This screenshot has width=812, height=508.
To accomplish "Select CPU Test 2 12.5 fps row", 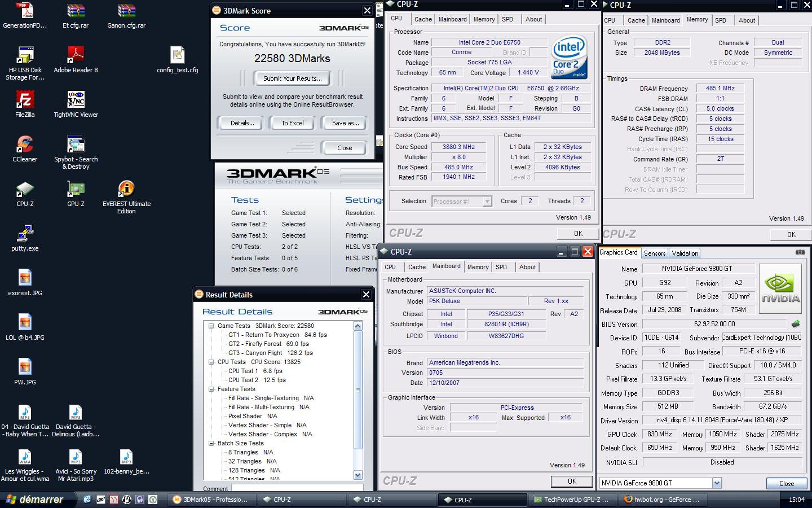I will pos(257,380).
